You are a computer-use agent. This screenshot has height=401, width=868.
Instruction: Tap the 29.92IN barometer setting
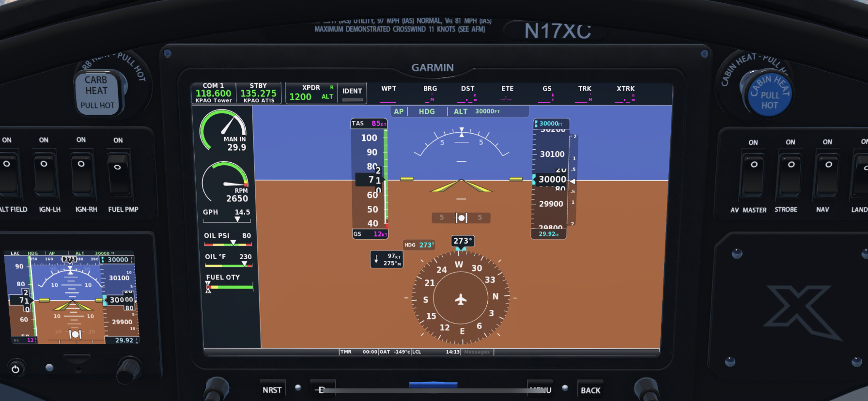[549, 234]
